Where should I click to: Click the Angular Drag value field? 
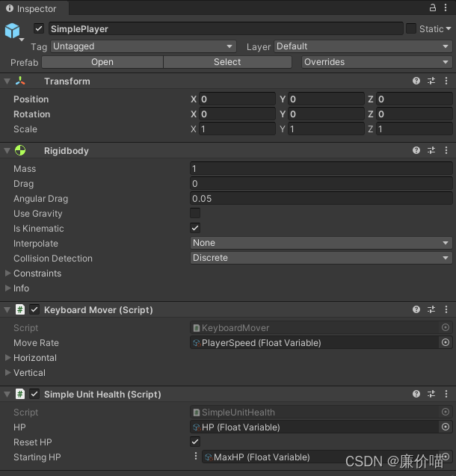[321, 198]
